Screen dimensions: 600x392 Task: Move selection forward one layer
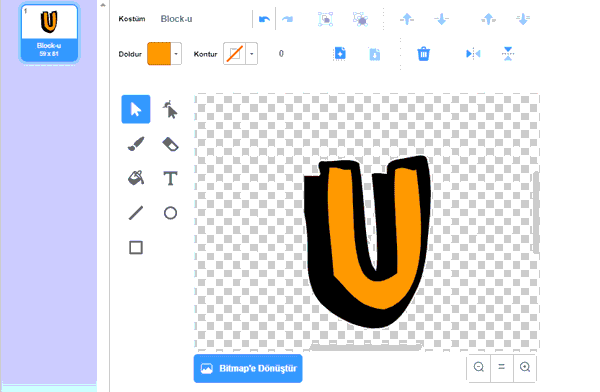407,19
